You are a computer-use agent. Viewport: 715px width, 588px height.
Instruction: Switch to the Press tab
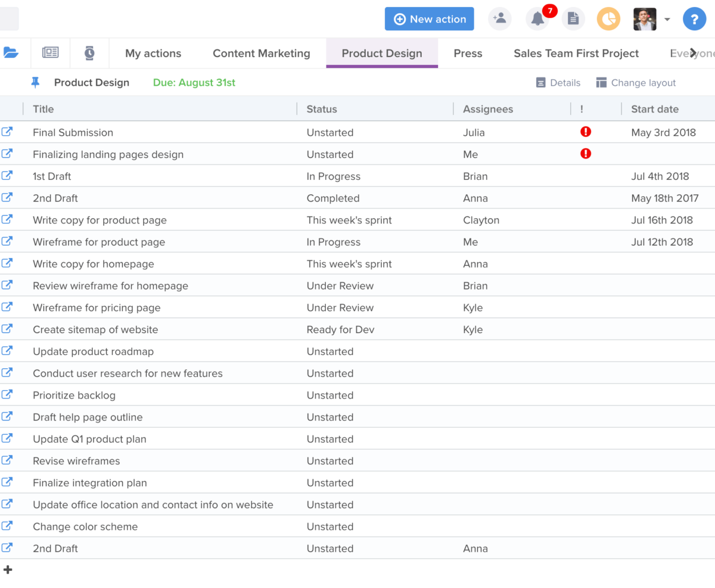(468, 53)
